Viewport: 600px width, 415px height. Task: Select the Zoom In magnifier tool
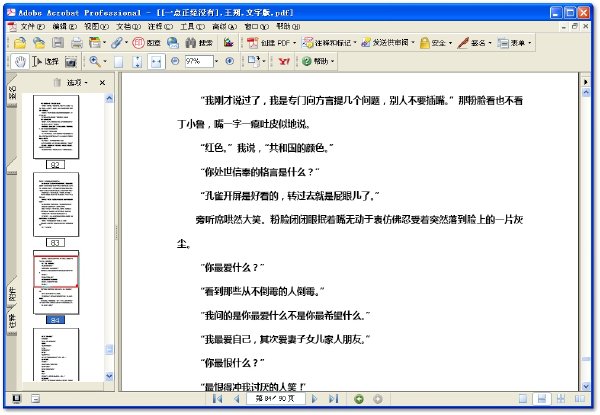[95, 61]
